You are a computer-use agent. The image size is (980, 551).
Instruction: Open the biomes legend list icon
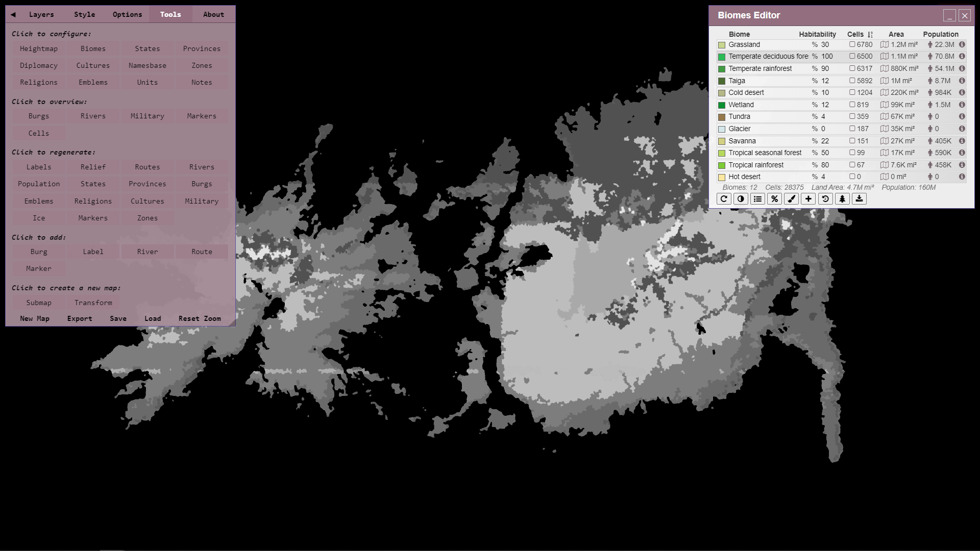tap(757, 199)
